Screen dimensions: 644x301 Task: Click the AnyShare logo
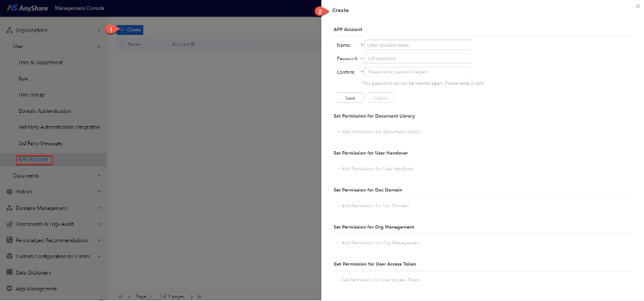coord(28,8)
